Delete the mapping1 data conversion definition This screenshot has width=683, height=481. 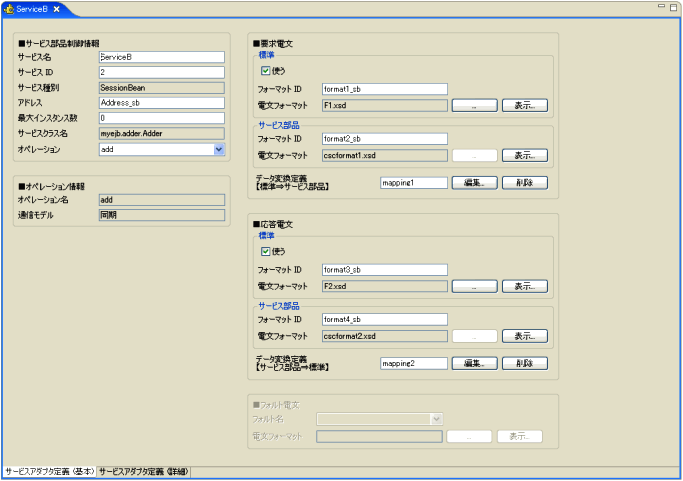524,183
